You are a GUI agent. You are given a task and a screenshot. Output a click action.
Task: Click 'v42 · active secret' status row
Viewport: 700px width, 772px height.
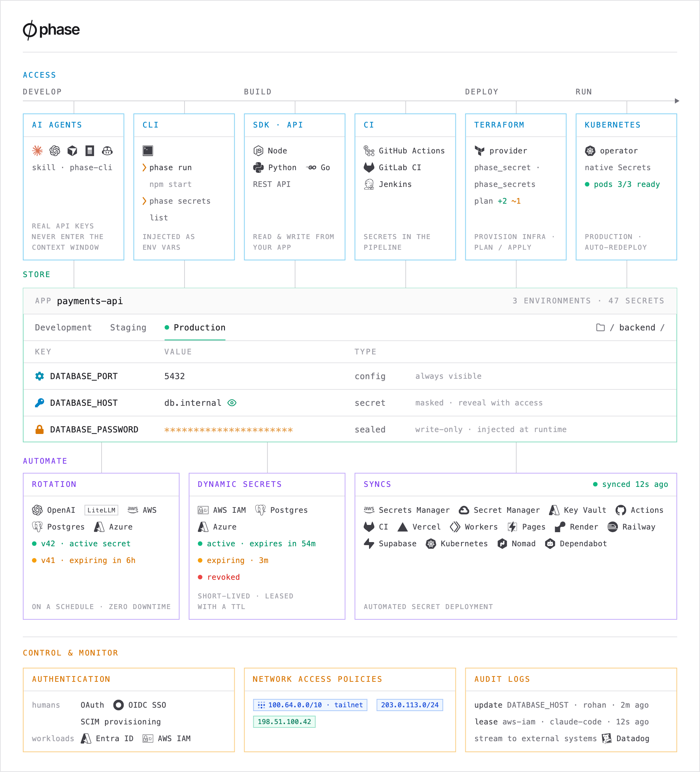(81, 544)
